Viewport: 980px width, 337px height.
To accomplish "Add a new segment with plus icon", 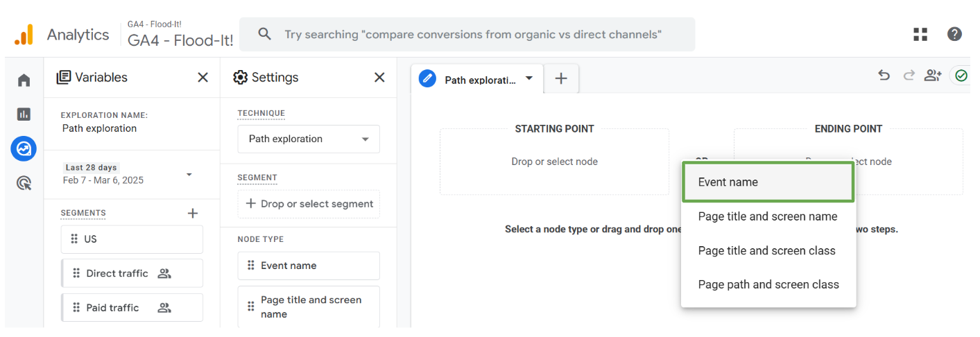I will pyautogui.click(x=193, y=213).
